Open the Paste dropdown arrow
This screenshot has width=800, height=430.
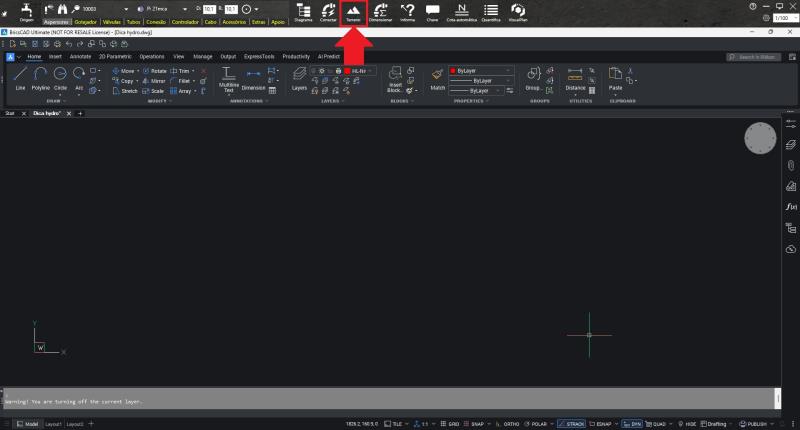(616, 95)
